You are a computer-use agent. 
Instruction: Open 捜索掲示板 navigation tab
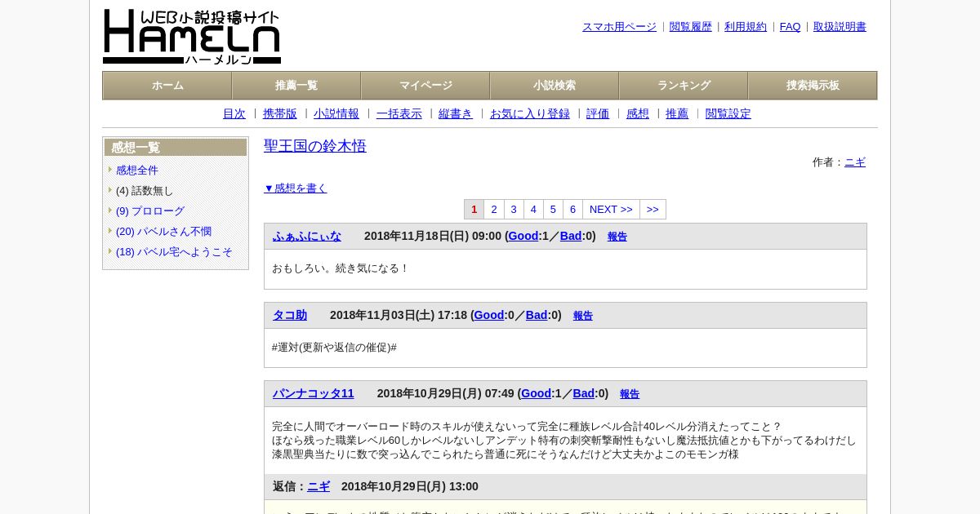[x=813, y=86]
